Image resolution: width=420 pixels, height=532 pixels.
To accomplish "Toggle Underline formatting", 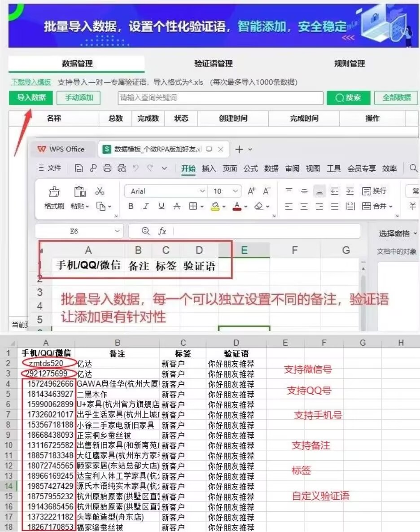I will click(x=162, y=206).
